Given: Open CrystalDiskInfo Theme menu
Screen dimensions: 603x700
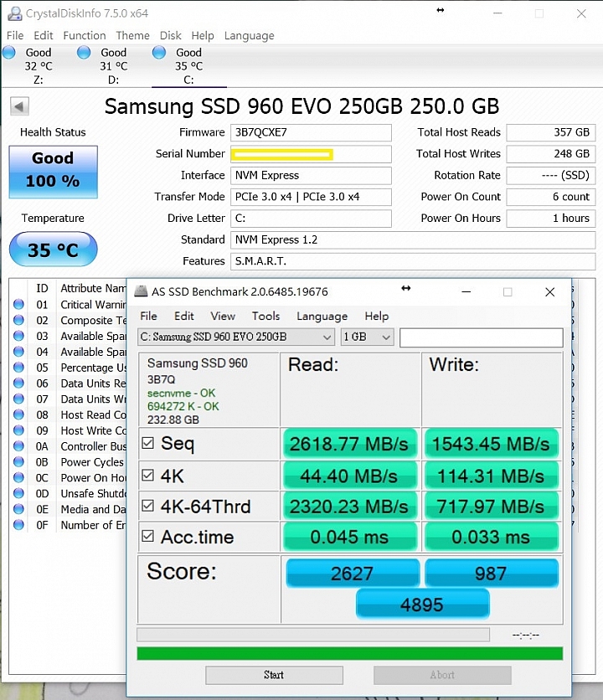Looking at the screenshot, I should pos(132,35).
